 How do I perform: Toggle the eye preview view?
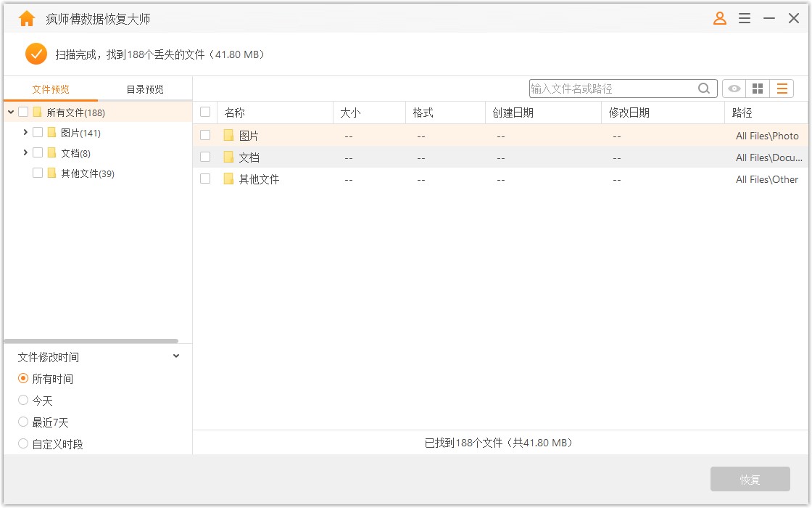(x=734, y=89)
